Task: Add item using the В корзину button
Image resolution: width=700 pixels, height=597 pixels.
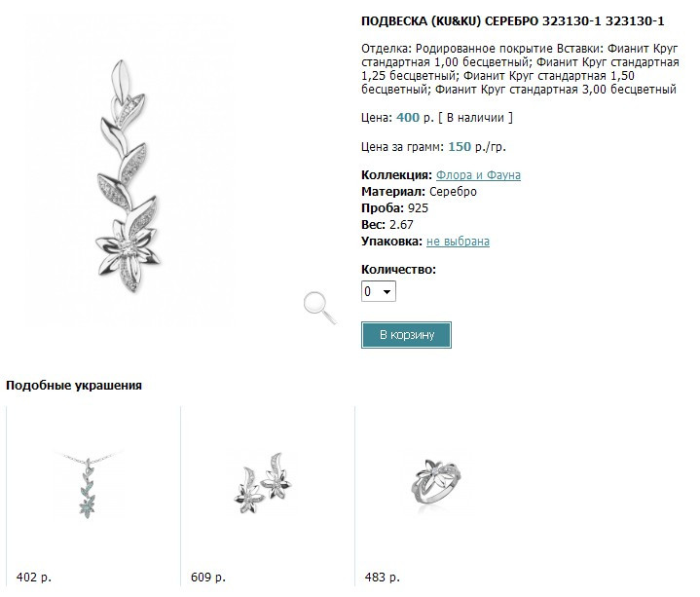Action: coord(406,335)
